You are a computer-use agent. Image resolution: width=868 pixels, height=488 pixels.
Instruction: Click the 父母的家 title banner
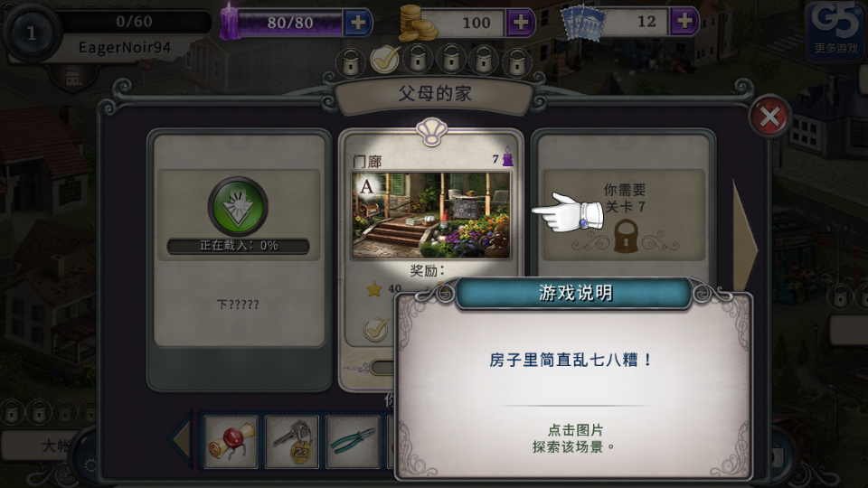[435, 93]
